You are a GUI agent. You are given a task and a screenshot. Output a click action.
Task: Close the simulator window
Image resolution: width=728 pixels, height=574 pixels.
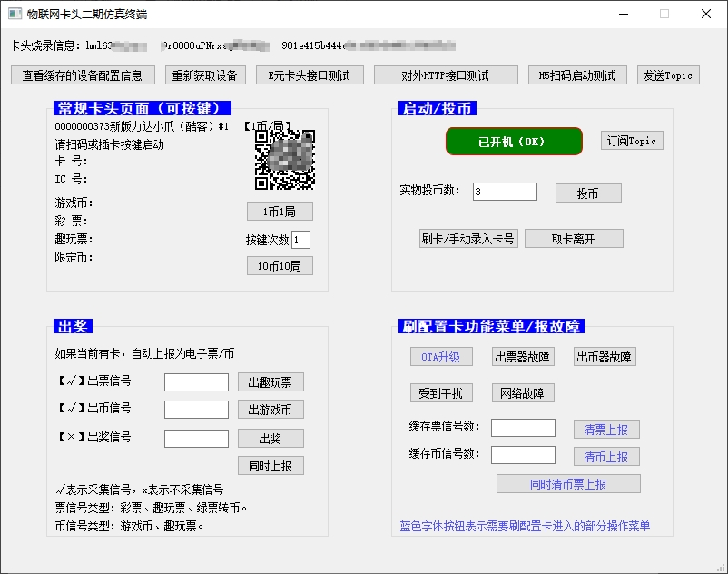coord(706,14)
